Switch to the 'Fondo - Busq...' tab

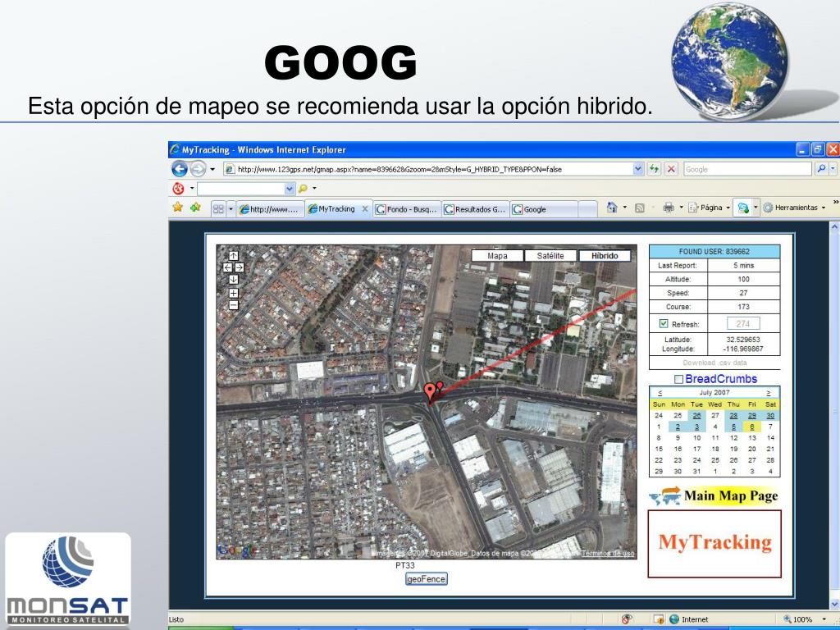pos(407,209)
